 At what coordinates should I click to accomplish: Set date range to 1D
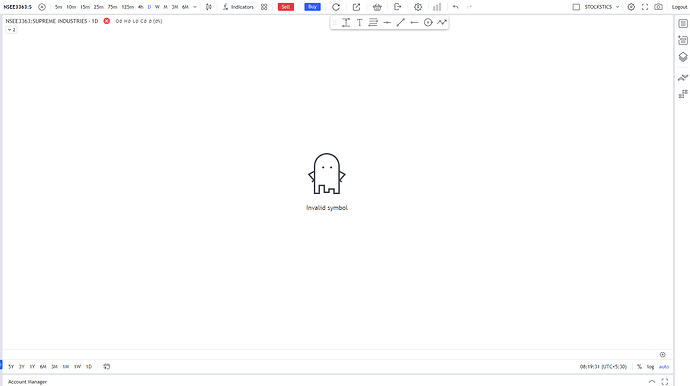(89, 367)
